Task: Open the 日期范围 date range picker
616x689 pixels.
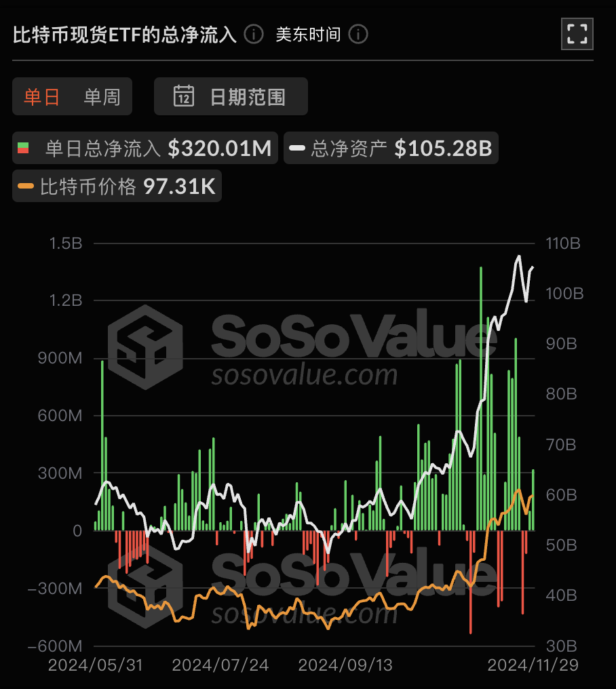Action: [231, 96]
